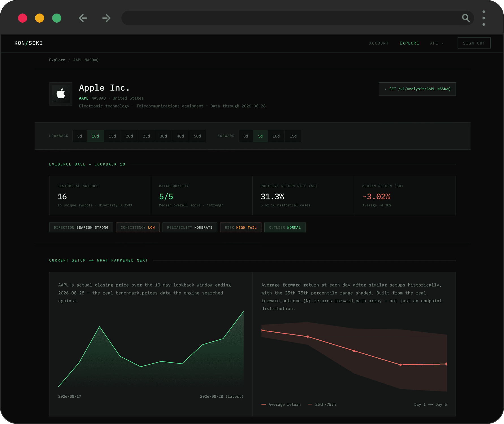The image size is (504, 424).
Task: Focus the browser address bar
Action: click(298, 18)
